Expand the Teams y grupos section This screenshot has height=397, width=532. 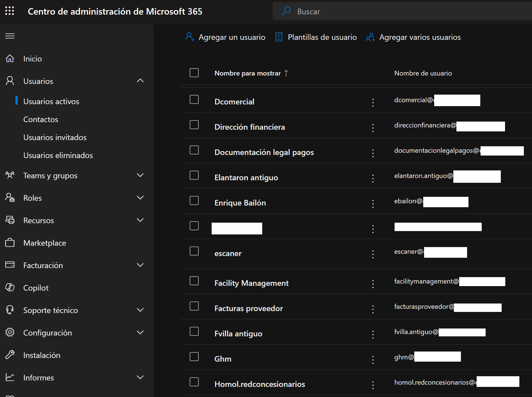pyautogui.click(x=140, y=175)
